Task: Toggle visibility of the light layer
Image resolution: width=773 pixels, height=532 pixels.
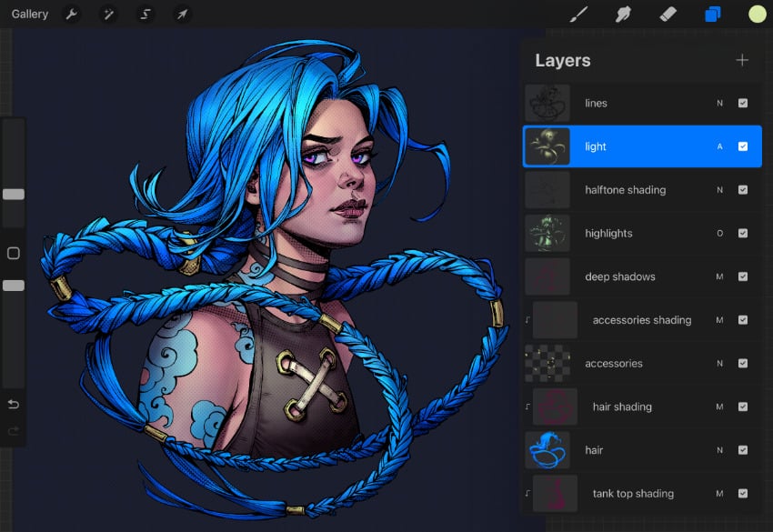Action: click(743, 146)
